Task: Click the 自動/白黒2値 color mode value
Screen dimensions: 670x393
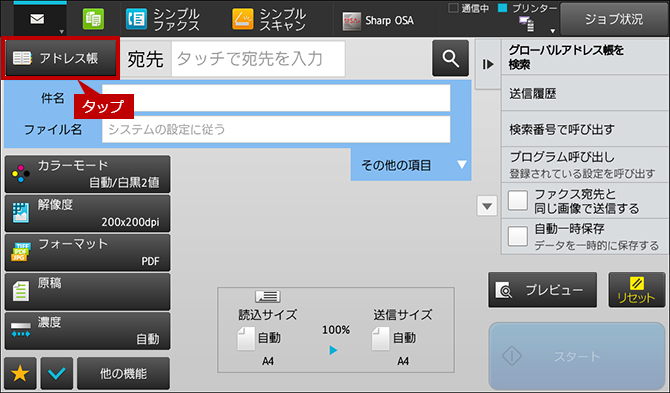Action: point(124,183)
